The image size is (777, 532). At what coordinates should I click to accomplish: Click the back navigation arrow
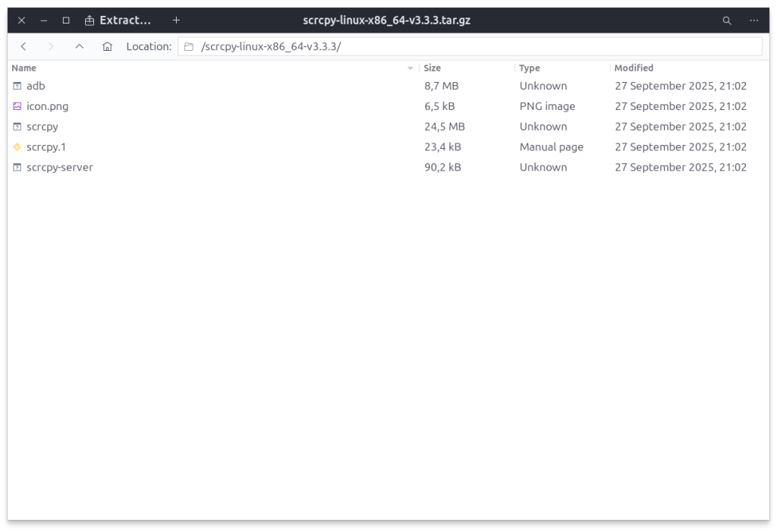[24, 46]
